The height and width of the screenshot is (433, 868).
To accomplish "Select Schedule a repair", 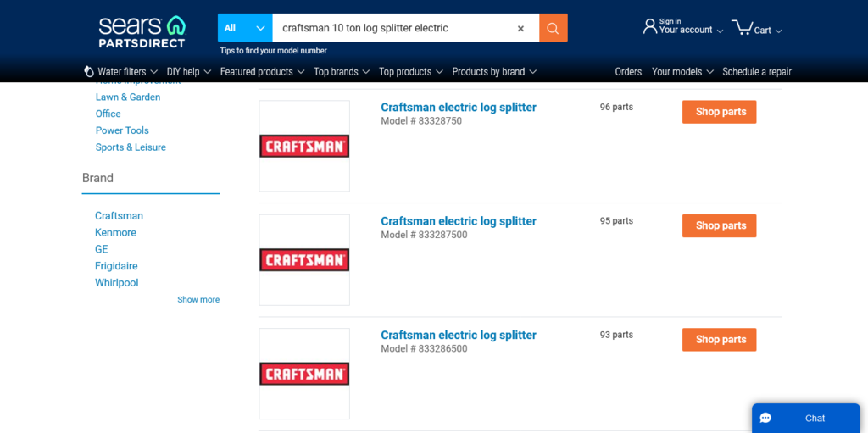I will click(x=756, y=72).
